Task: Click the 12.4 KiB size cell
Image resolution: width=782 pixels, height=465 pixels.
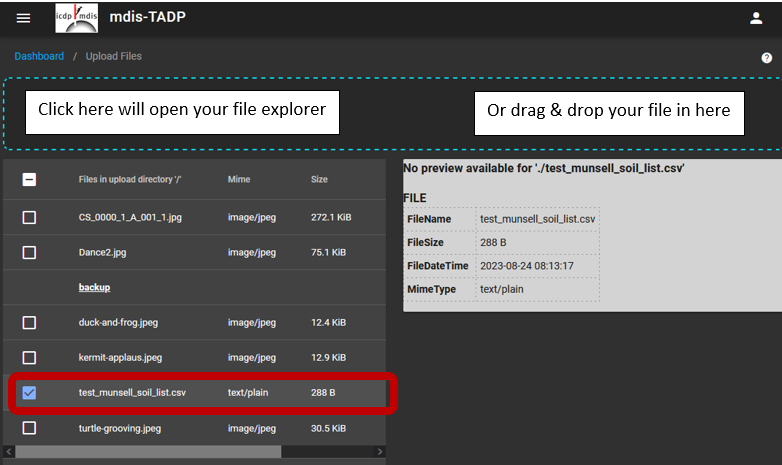Action: 328,323
